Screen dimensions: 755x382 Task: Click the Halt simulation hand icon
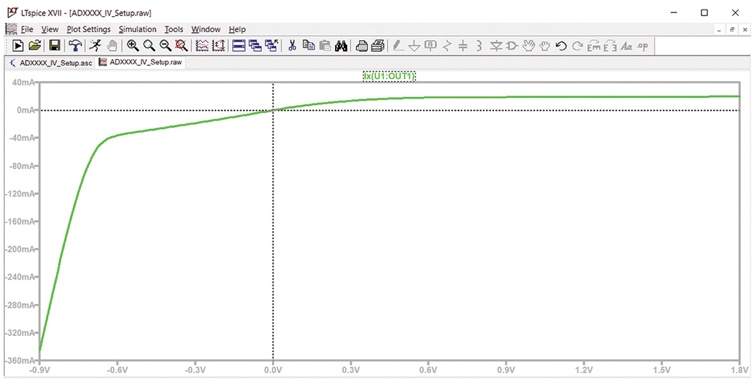coord(112,46)
